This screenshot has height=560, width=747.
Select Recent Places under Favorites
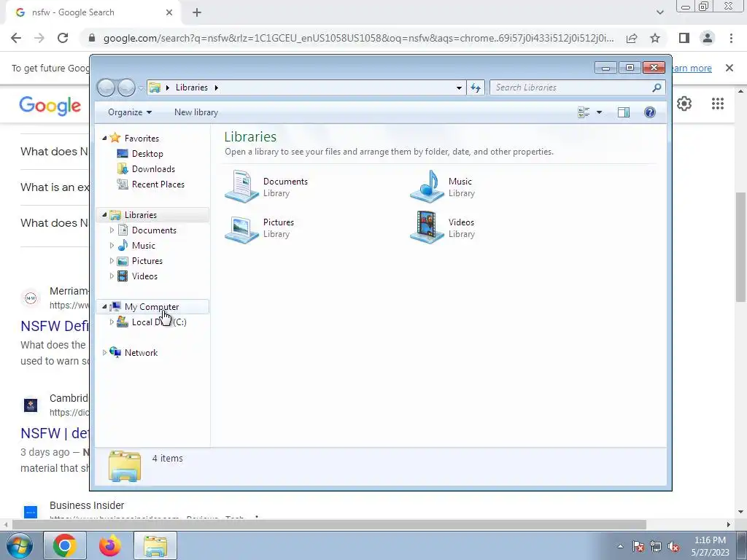click(158, 184)
